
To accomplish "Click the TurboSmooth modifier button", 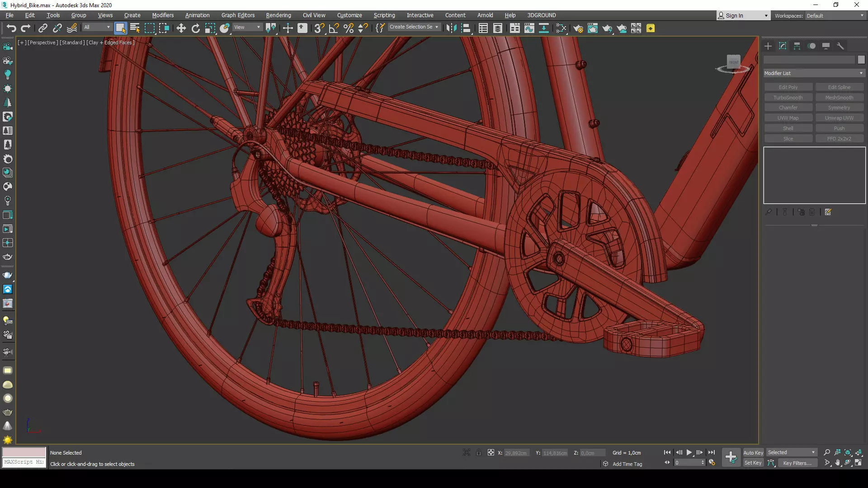I will (x=788, y=98).
